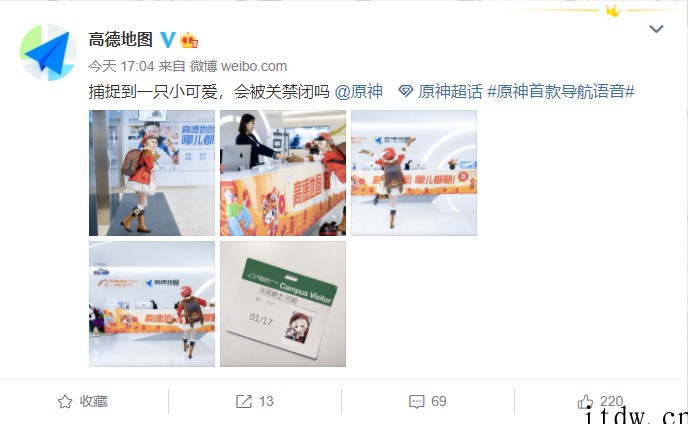Image resolution: width=688 pixels, height=424 pixels.
Task: Click the repost share icon
Action: [244, 401]
